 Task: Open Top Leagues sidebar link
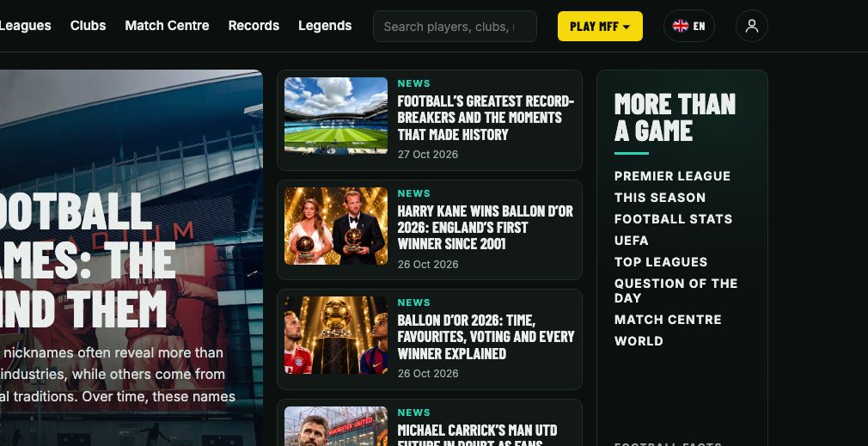tap(661, 262)
